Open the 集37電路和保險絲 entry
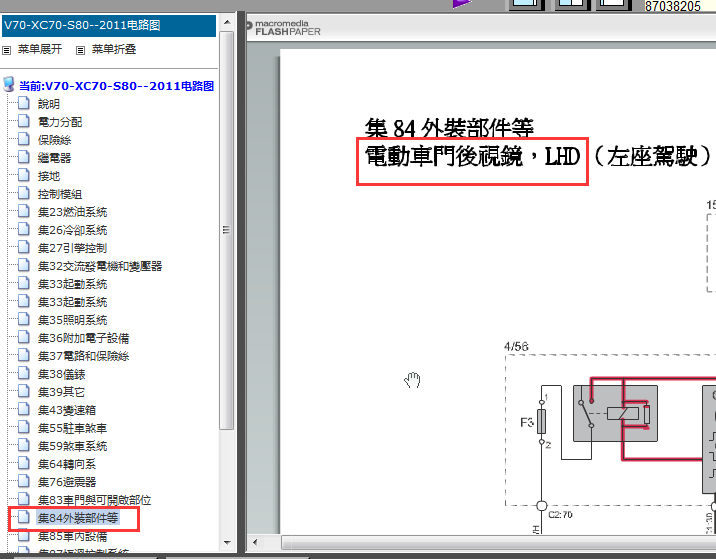 [84, 356]
